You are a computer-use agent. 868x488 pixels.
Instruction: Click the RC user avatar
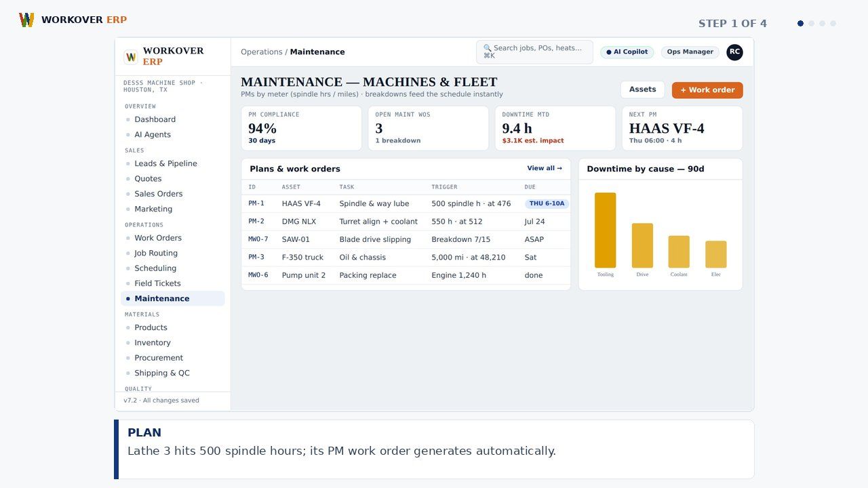(x=734, y=52)
